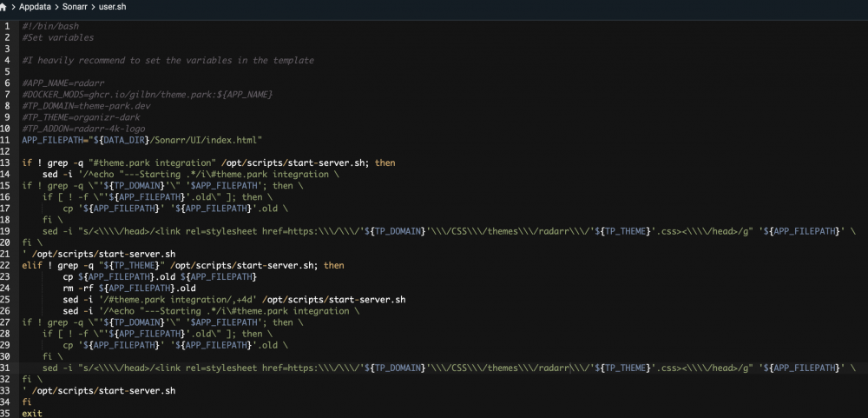Click the #!/bin/bash shebang comment
868x418 pixels.
(x=50, y=26)
